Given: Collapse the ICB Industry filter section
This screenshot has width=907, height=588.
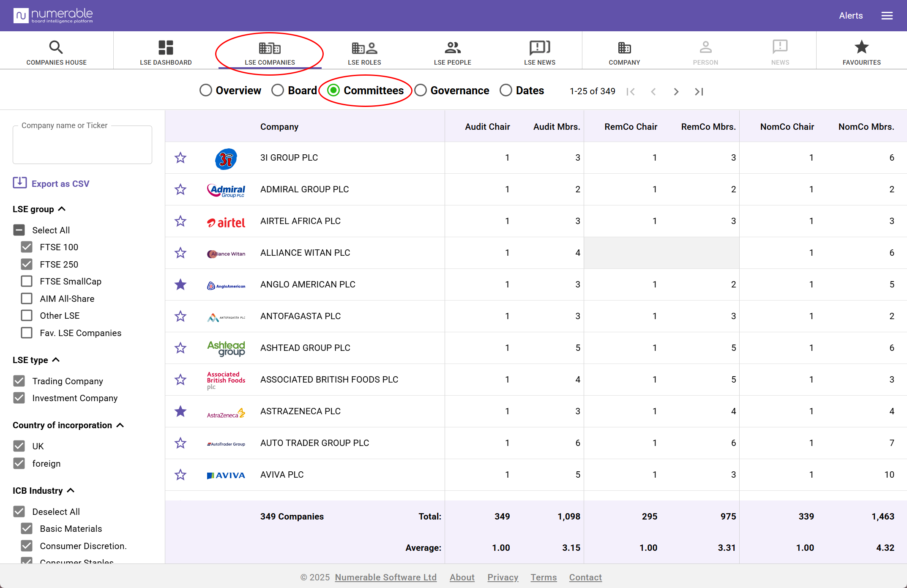Looking at the screenshot, I should 71,490.
